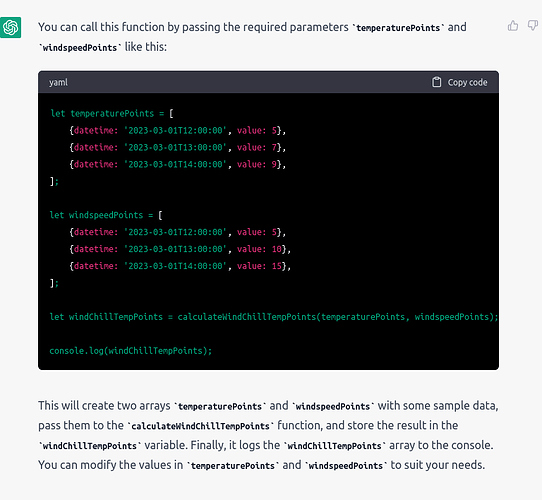This screenshot has height=500, width=542.
Task: Click inline calculateWindChillTempPoints in the explanation paragraph
Action: pyautogui.click(x=200, y=426)
